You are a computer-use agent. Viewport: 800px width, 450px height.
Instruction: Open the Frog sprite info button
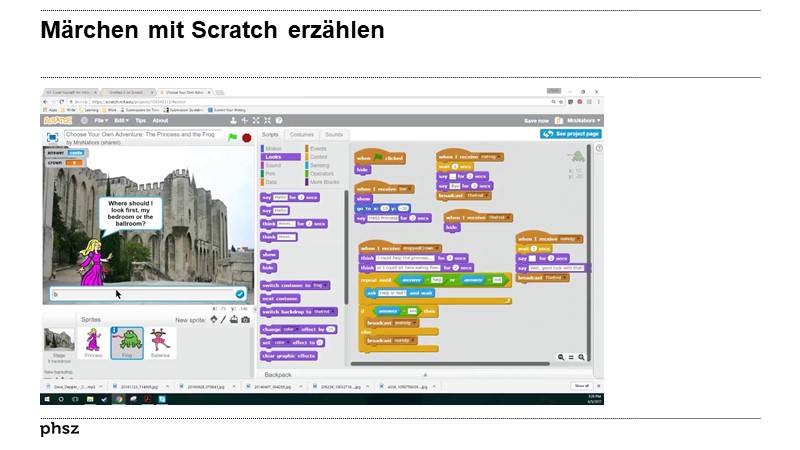pos(115,331)
